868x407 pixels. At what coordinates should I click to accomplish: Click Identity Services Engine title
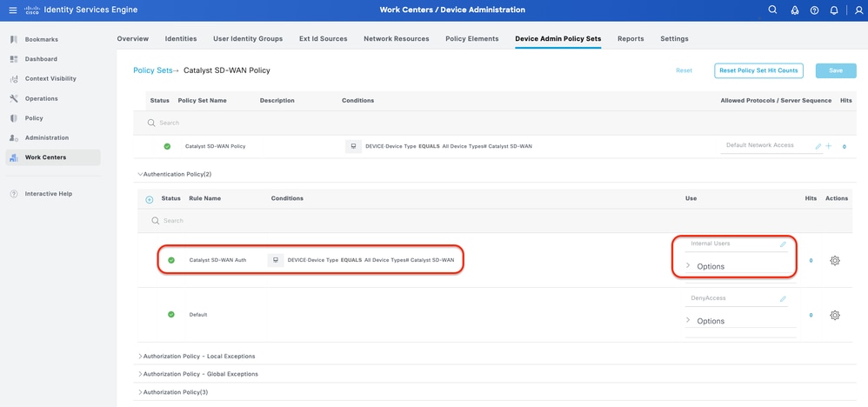pos(90,10)
